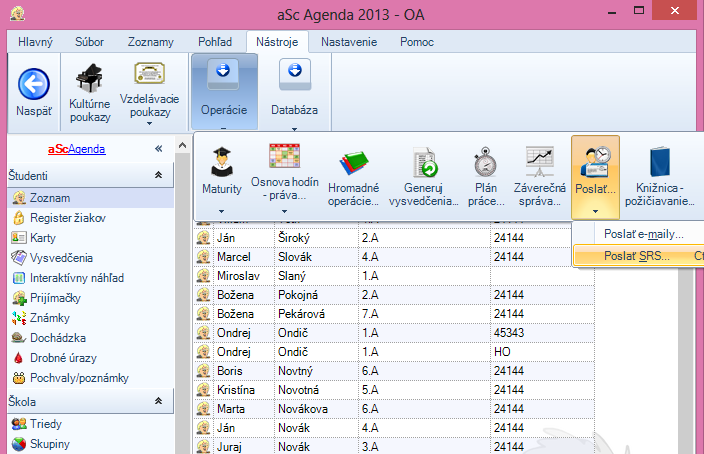Expand the Databáza dropdown arrow
The image size is (704, 454).
point(295,129)
